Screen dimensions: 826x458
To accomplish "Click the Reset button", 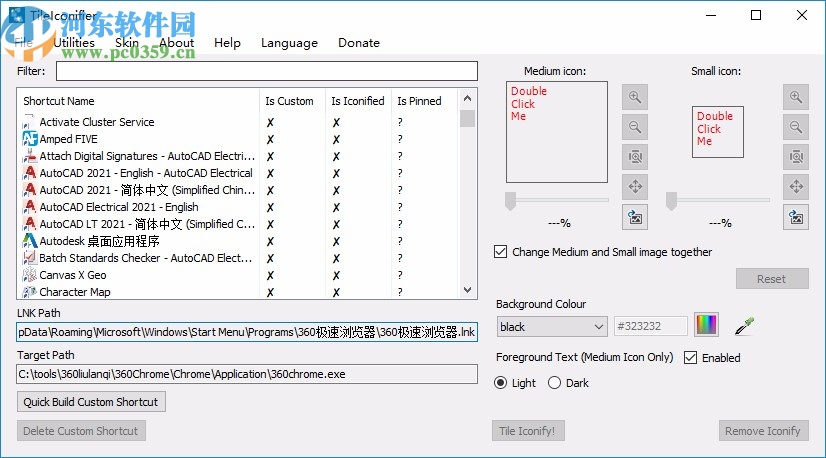I will coord(772,279).
